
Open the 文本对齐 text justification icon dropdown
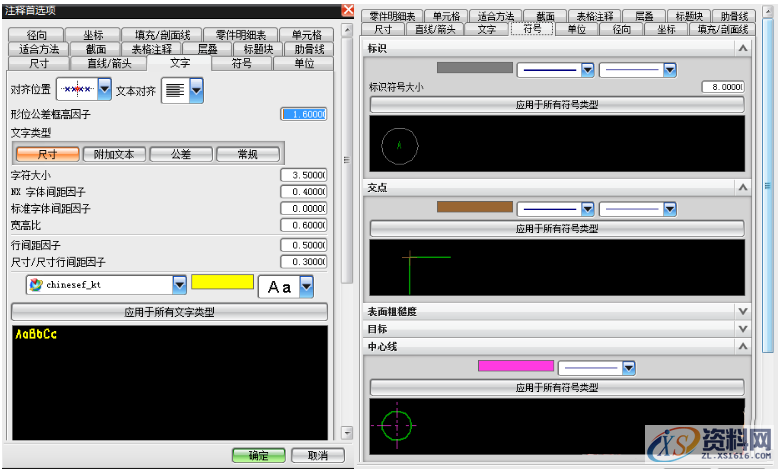pyautogui.click(x=196, y=90)
